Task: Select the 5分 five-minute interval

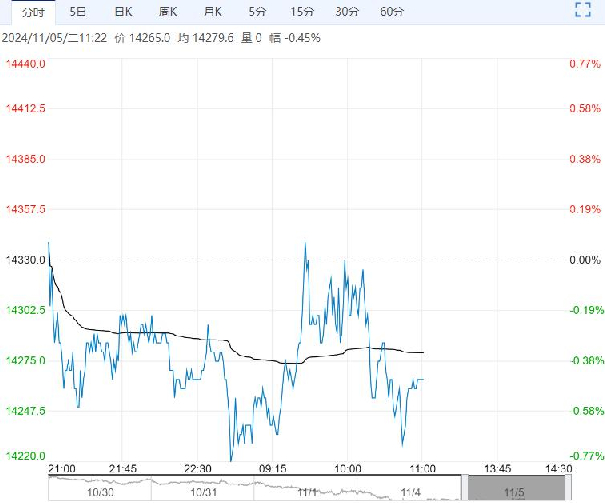Action: 257,12
